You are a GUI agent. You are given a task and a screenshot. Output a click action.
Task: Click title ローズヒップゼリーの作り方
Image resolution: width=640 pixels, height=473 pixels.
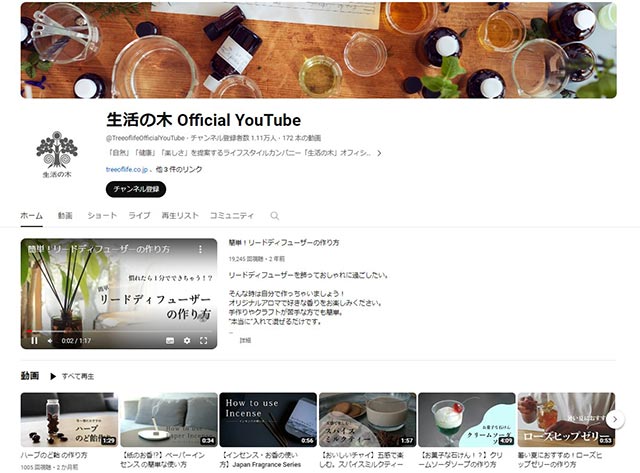coord(560,460)
